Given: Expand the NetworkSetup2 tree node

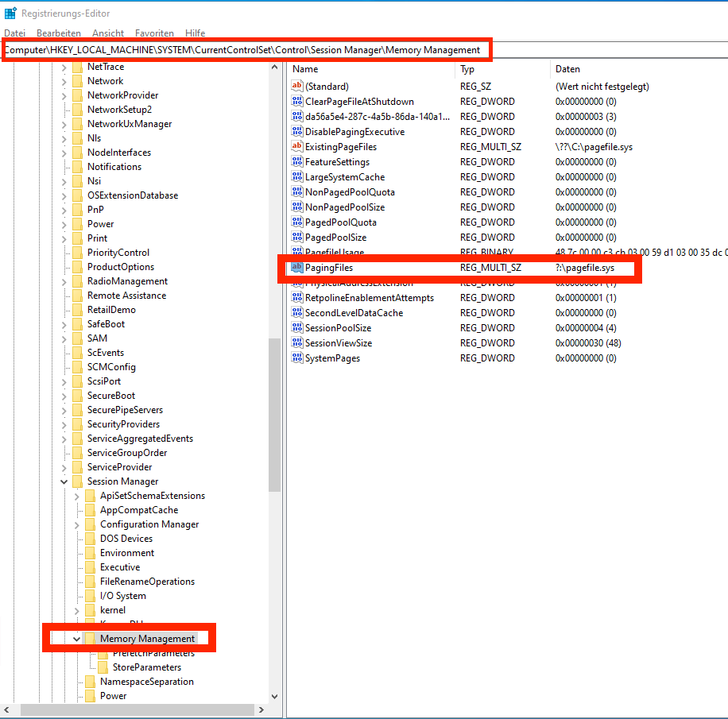Looking at the screenshot, I should [64, 109].
